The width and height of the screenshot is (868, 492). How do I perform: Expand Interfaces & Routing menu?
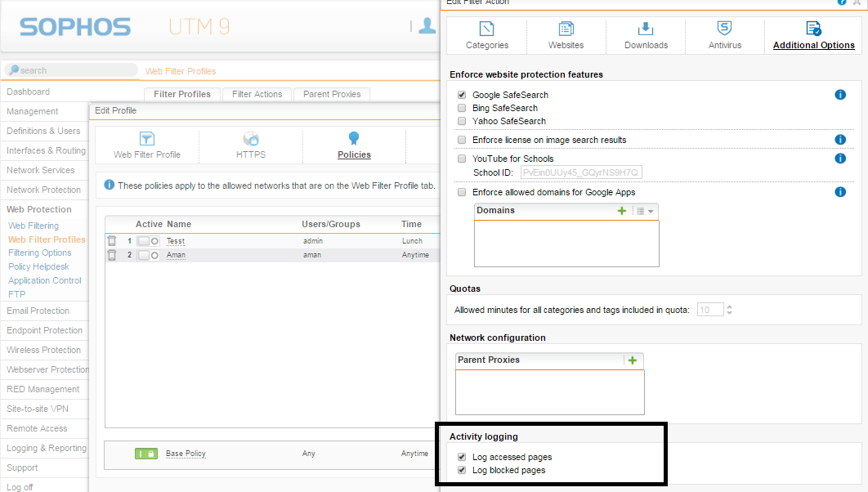tap(46, 150)
